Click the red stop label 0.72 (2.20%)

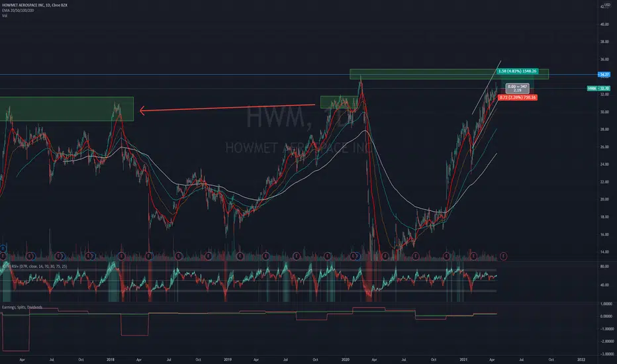point(518,97)
